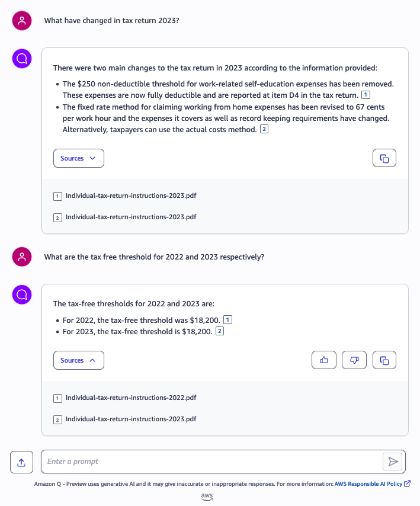Click the send prompt arrow icon
The width and height of the screenshot is (420, 506).
[392, 462]
